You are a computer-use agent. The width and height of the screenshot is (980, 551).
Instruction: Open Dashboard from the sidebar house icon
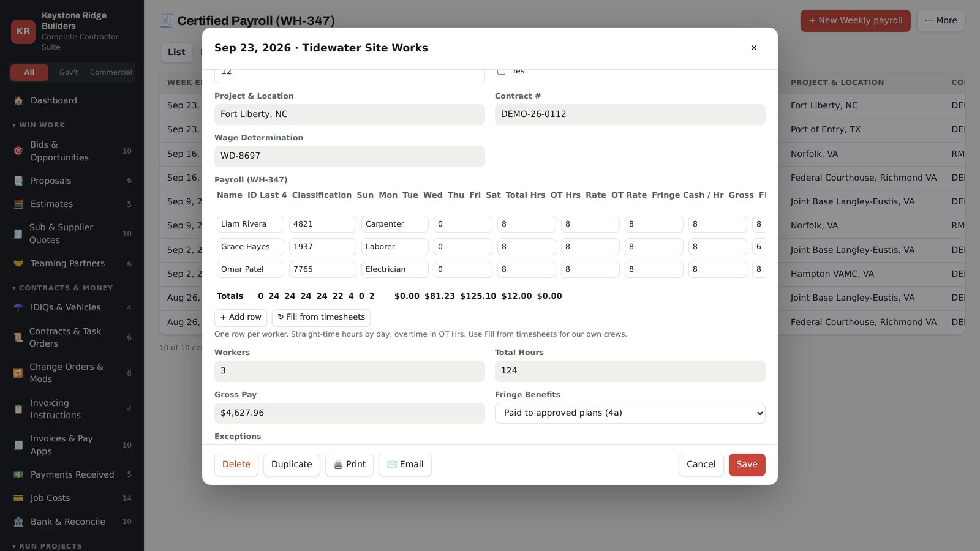click(18, 100)
